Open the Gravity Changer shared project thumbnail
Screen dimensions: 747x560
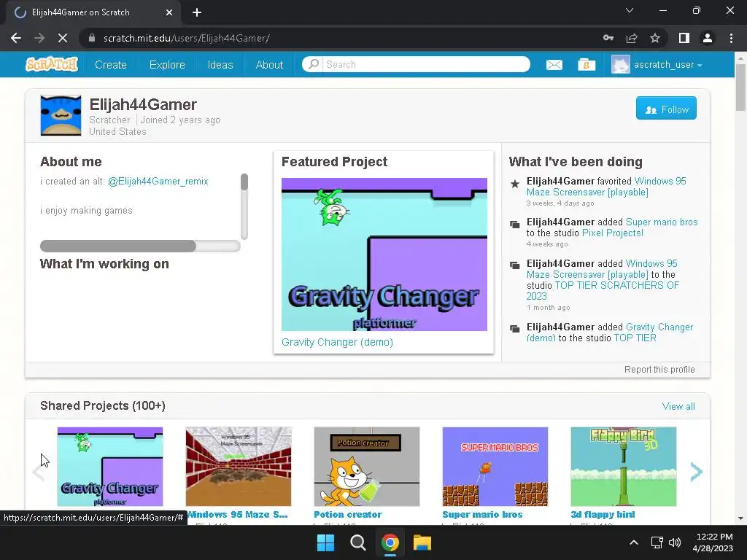tap(110, 467)
